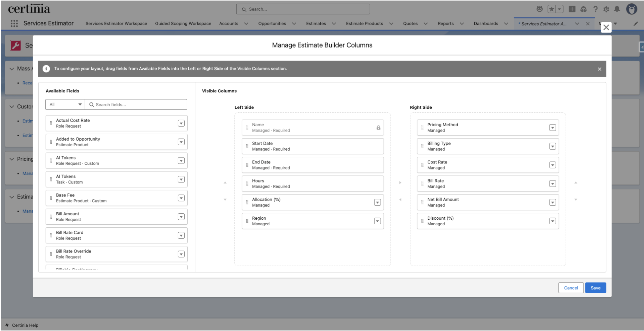Go to the Estimate Products tab
This screenshot has height=331, width=644.
click(x=364, y=24)
